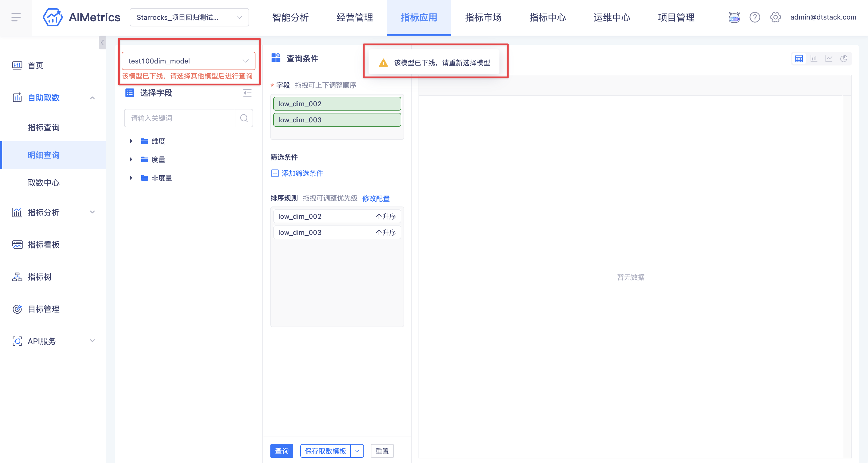Open the robot assistant icon
Image resolution: width=868 pixels, height=463 pixels.
pos(734,17)
